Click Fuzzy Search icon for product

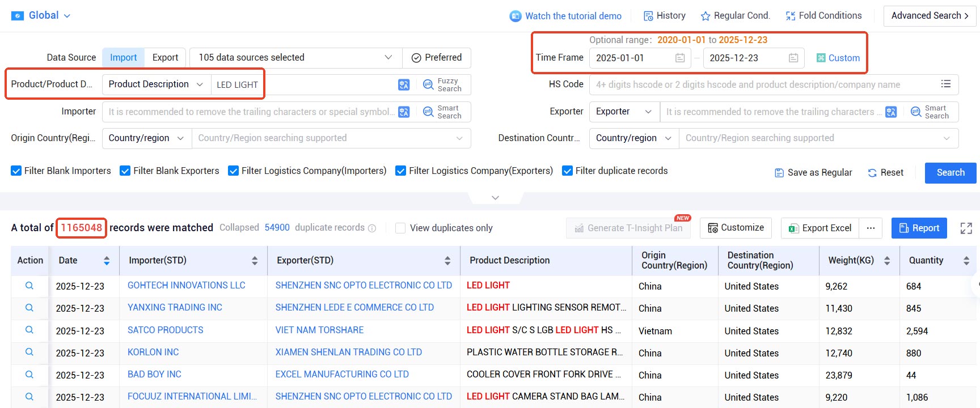tap(429, 85)
